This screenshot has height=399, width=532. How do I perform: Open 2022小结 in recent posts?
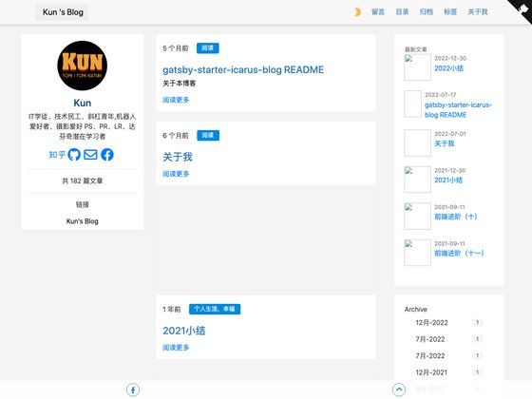point(448,68)
